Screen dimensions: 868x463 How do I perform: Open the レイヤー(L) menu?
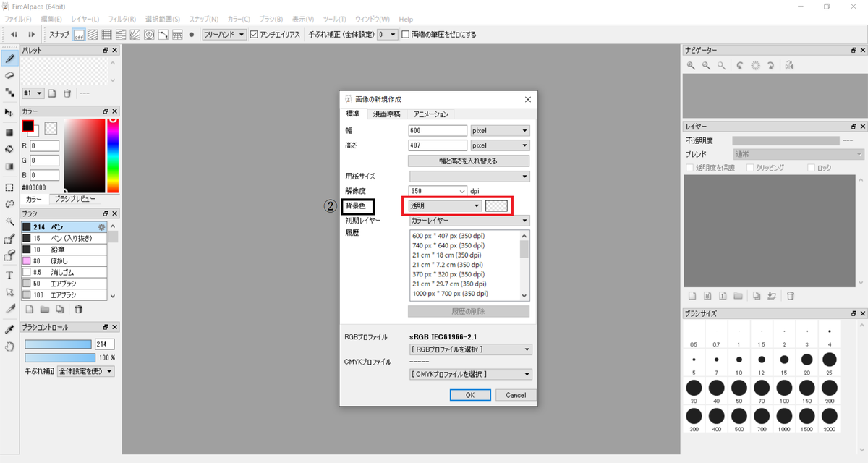click(x=85, y=19)
